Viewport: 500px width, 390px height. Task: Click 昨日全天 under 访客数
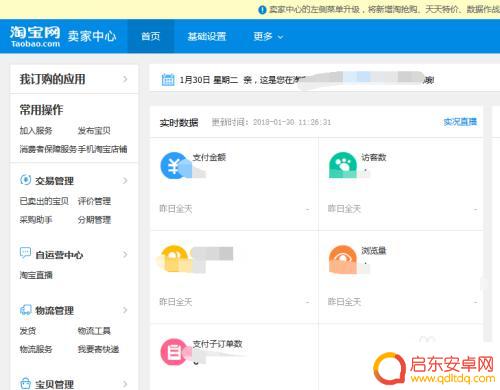click(344, 209)
